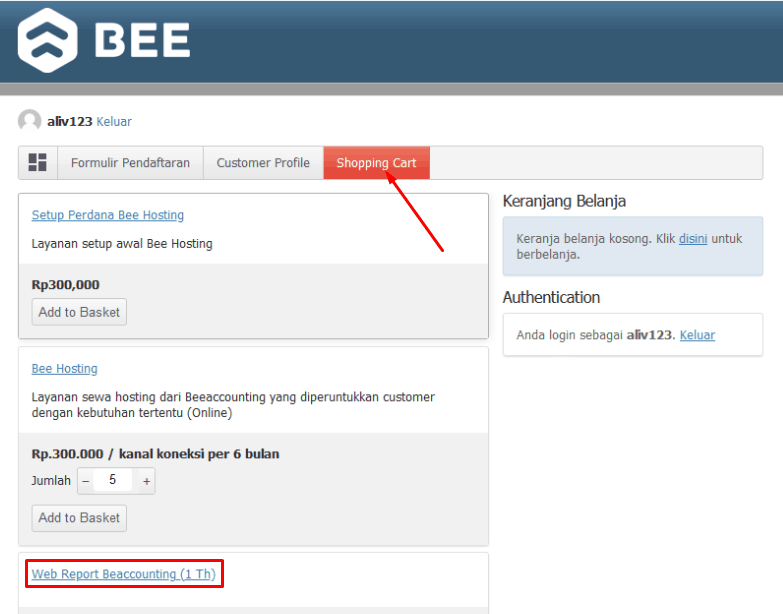Increase Jumlah quantity with plus button

pyautogui.click(x=146, y=481)
